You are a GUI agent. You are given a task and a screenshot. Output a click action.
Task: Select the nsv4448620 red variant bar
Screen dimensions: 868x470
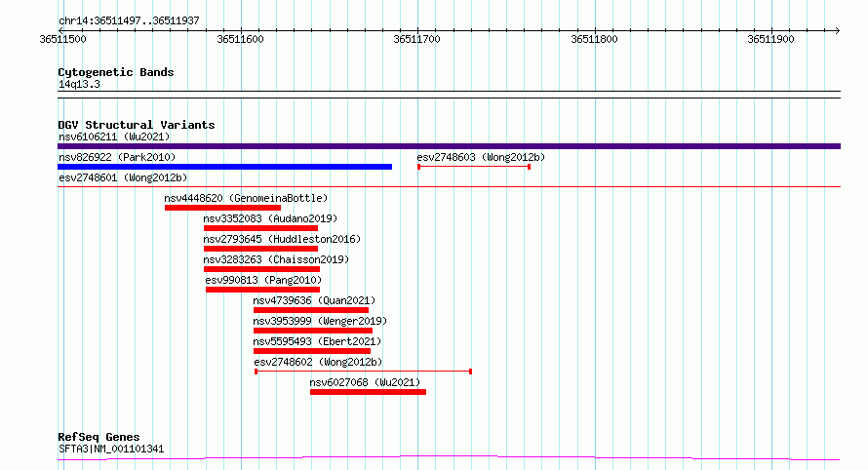pos(222,208)
